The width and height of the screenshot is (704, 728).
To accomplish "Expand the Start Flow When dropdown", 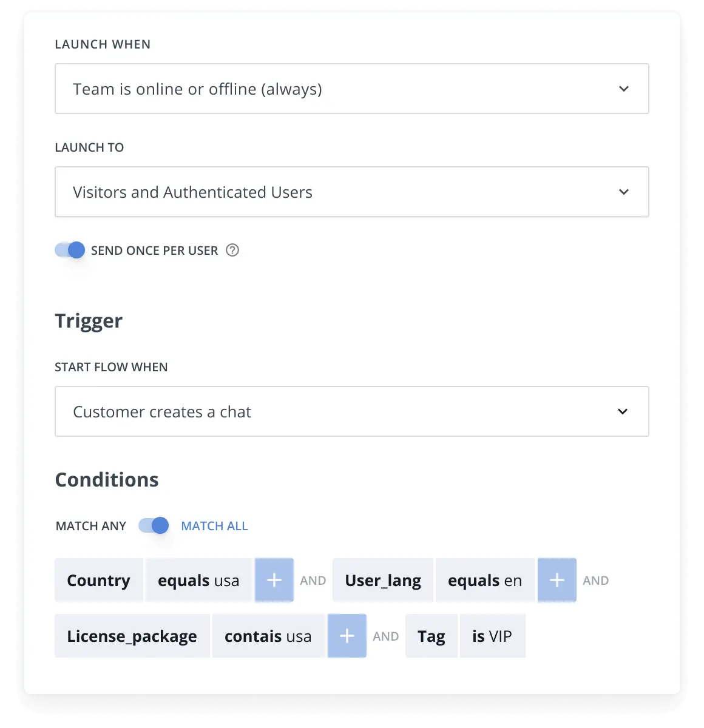I will [351, 411].
